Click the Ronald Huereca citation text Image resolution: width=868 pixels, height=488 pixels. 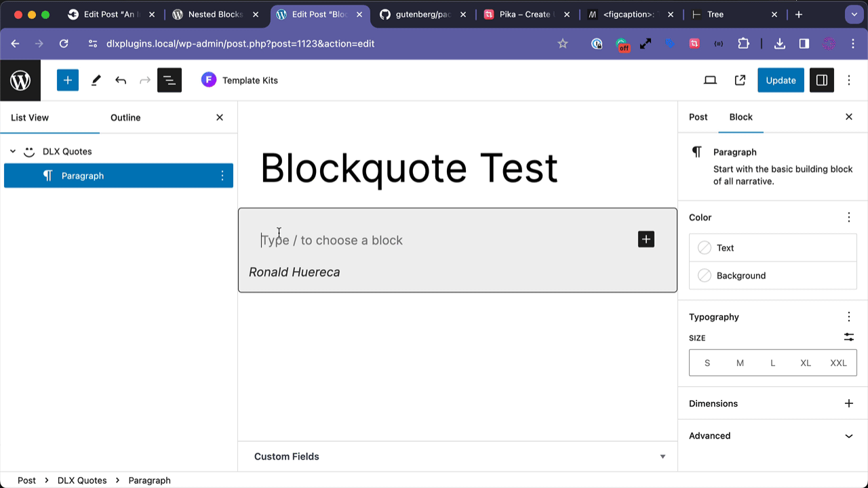click(x=294, y=272)
